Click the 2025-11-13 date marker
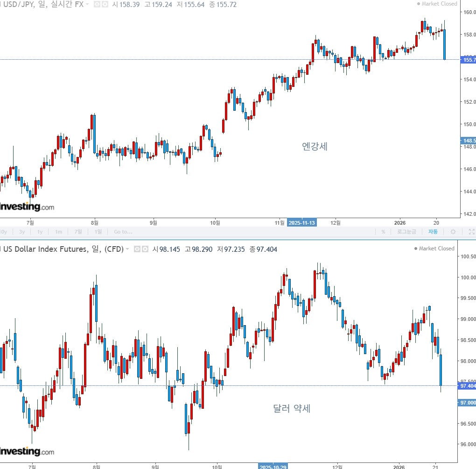 click(302, 223)
